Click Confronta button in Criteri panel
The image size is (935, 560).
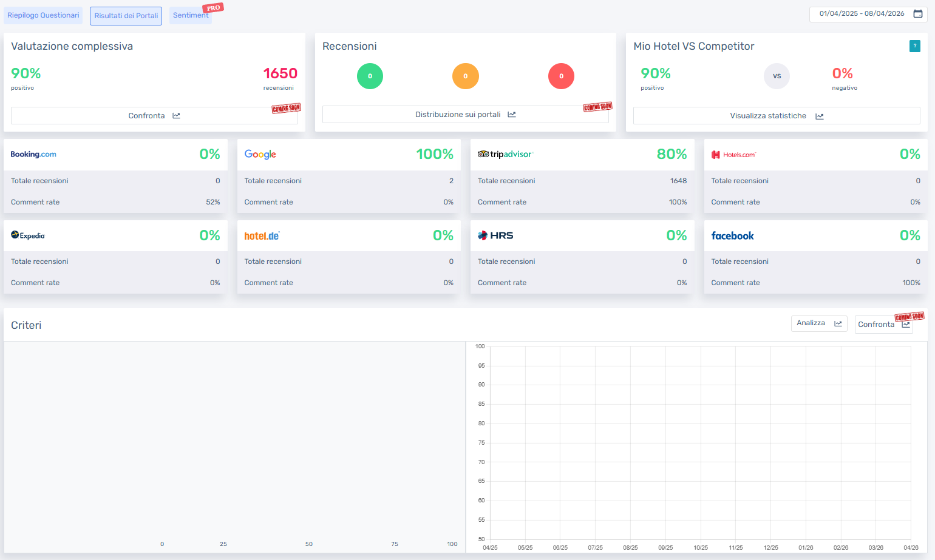coord(883,325)
